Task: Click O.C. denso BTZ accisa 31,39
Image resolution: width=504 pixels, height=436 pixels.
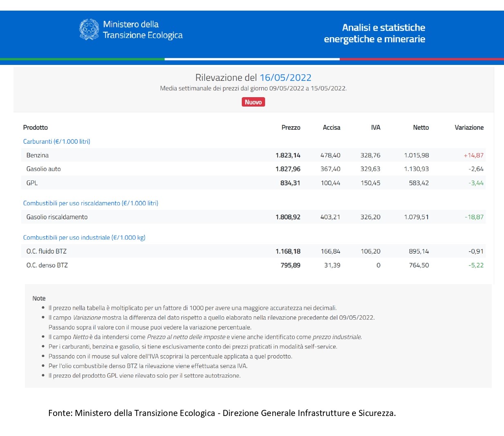Action: [x=332, y=265]
